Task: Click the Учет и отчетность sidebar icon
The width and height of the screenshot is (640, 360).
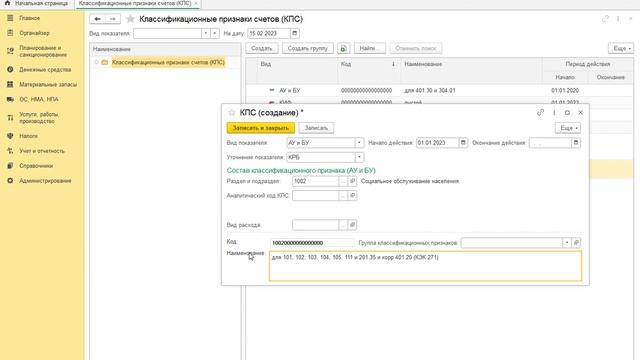Action: pos(10,151)
